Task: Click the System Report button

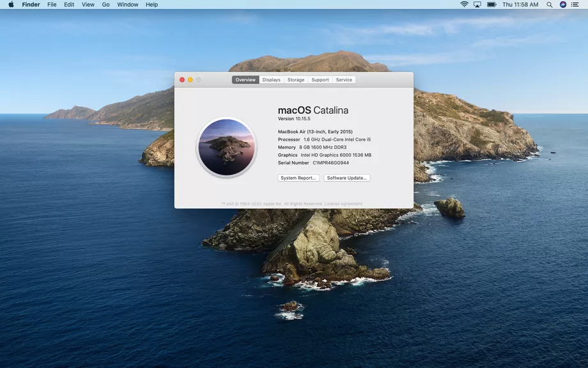Action: tap(298, 178)
